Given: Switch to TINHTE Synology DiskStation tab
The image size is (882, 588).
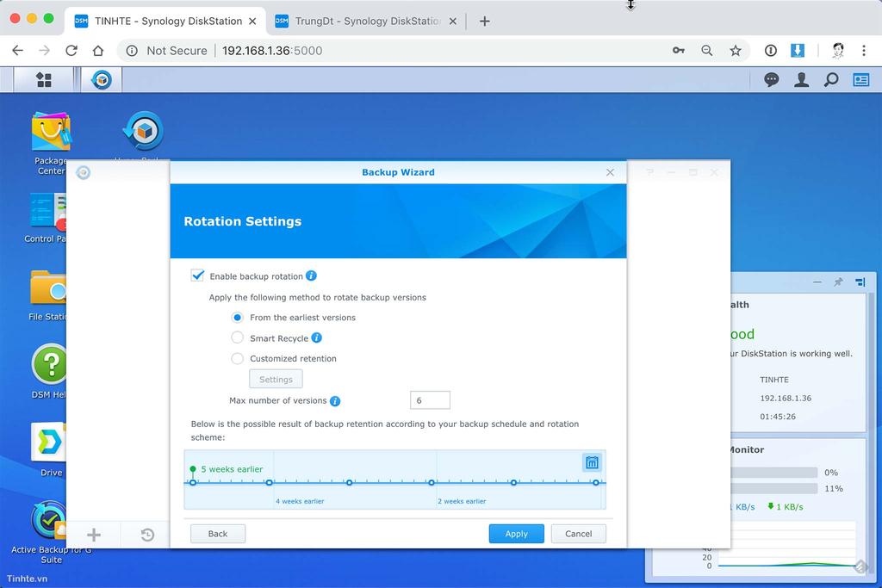Looking at the screenshot, I should [166, 22].
